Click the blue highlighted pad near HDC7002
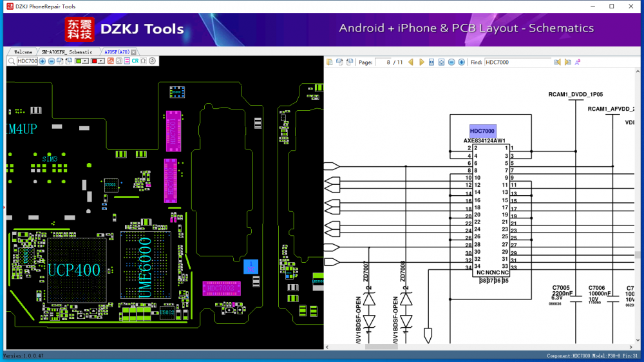The height and width of the screenshot is (362, 644). pyautogui.click(x=251, y=267)
